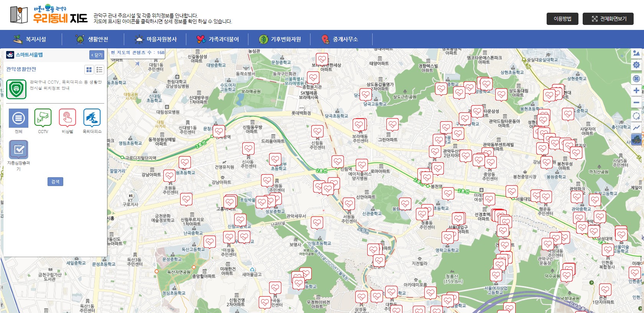This screenshot has width=644, height=313.
Task: Click the map background image tool
Action: pos(636,53)
